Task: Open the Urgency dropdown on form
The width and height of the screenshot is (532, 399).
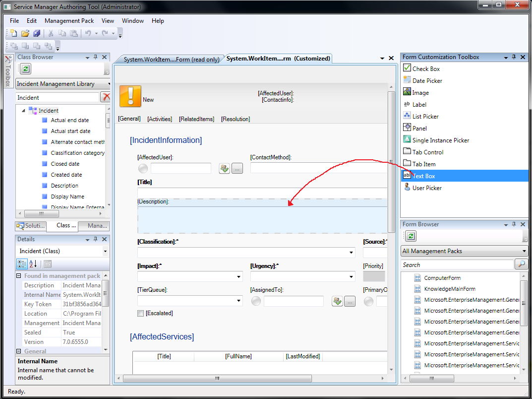Action: (351, 277)
